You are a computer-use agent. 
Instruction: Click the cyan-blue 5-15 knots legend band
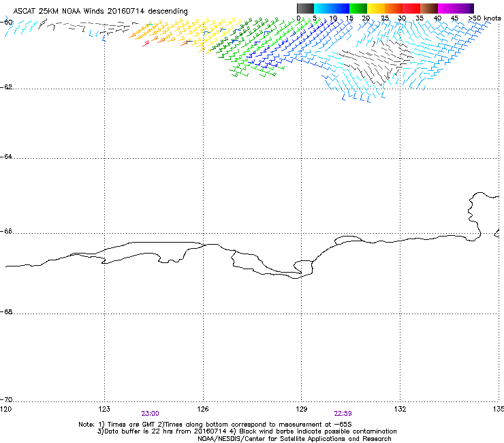[x=332, y=8]
